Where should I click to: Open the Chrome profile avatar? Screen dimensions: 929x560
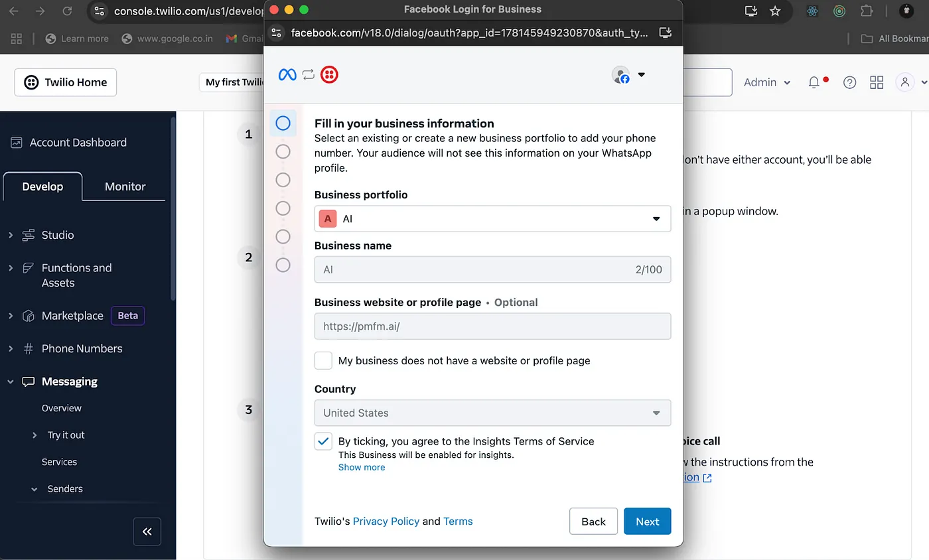pos(907,11)
